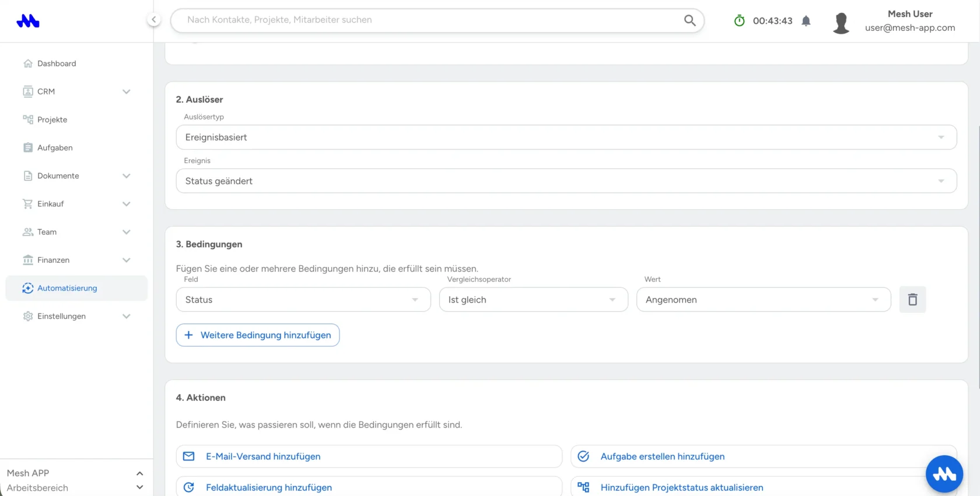The height and width of the screenshot is (496, 980).
Task: Click the Automatisierung icon
Action: coord(28,288)
